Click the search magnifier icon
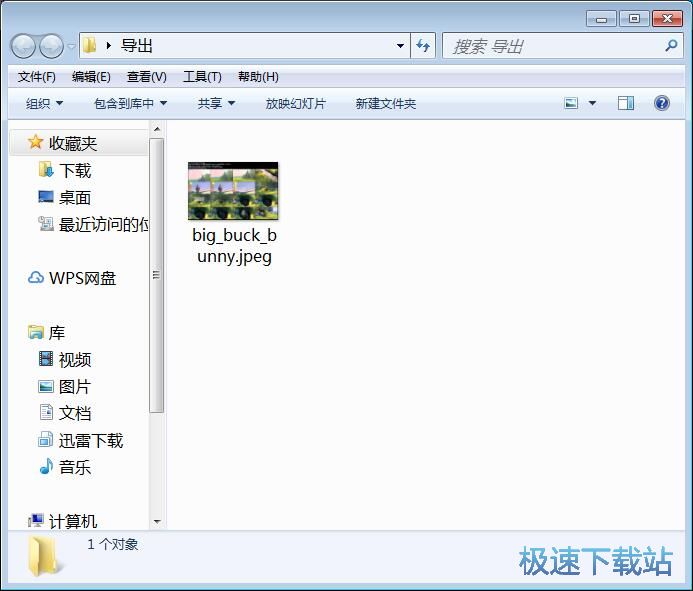Image resolution: width=693 pixels, height=591 pixels. [671, 45]
